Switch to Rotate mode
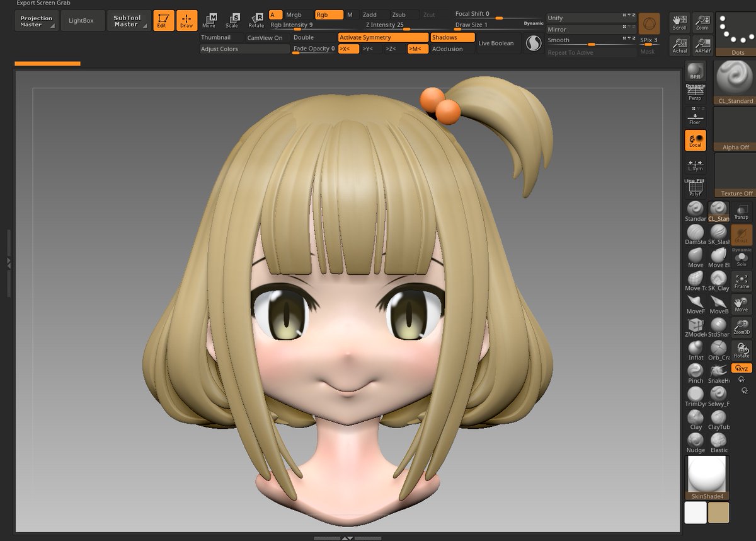This screenshot has width=756, height=541. coord(256,20)
